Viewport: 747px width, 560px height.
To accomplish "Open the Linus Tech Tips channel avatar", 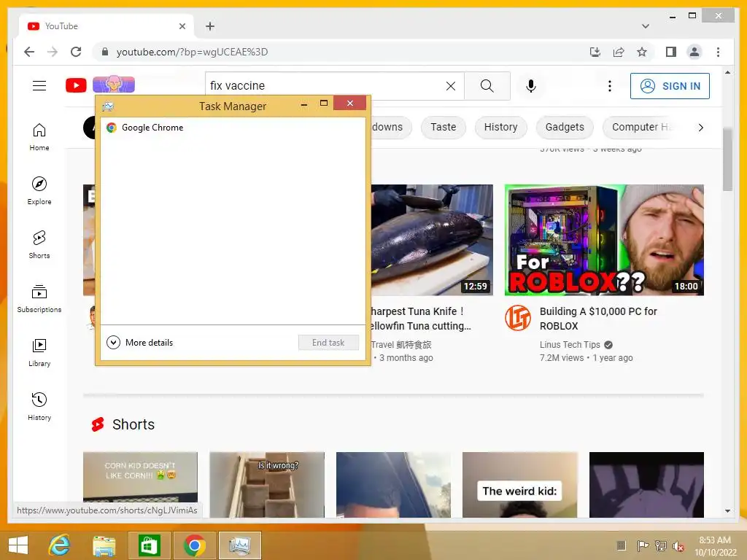I will point(518,318).
